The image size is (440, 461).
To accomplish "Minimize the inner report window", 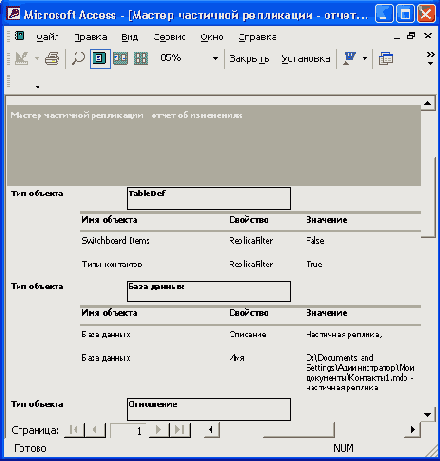I will 397,37.
